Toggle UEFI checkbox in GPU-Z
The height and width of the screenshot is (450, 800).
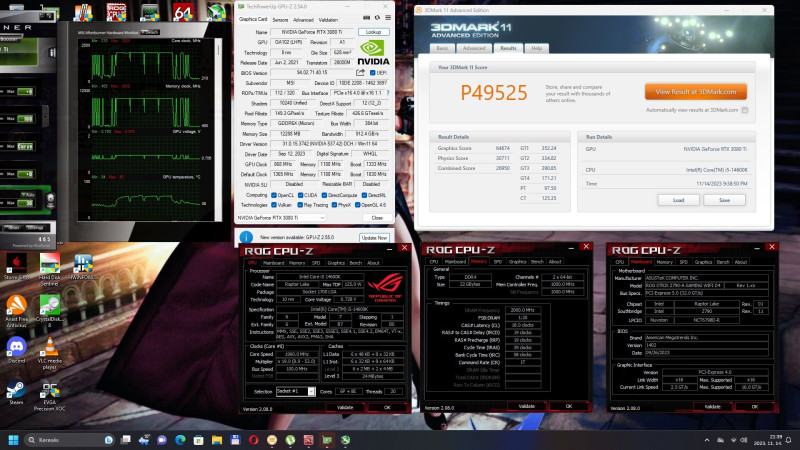pos(372,73)
